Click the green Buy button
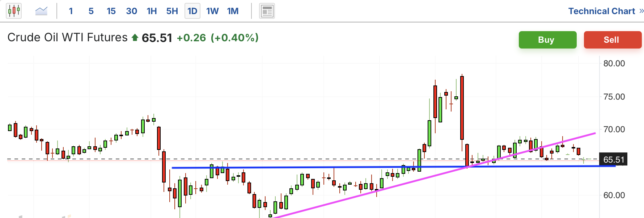This screenshot has width=644, height=218. coord(547,39)
